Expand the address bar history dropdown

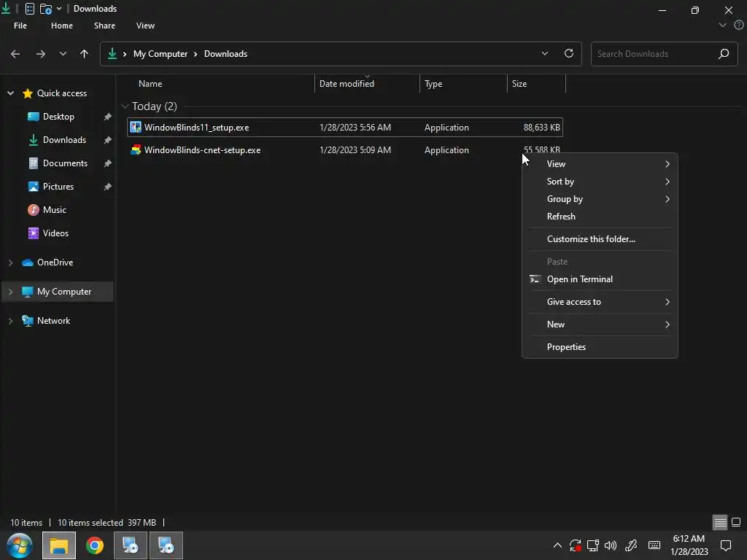[x=545, y=53]
